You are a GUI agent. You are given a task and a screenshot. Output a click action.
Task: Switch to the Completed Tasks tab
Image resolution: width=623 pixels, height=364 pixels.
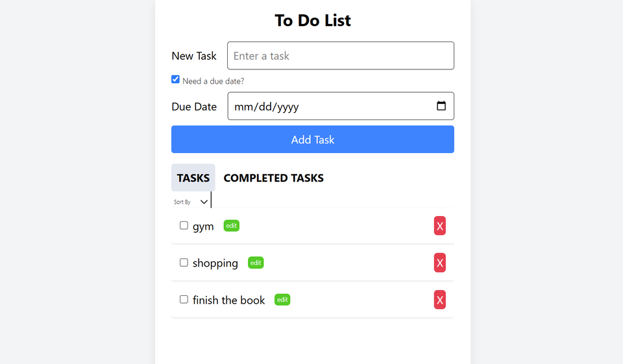point(273,178)
